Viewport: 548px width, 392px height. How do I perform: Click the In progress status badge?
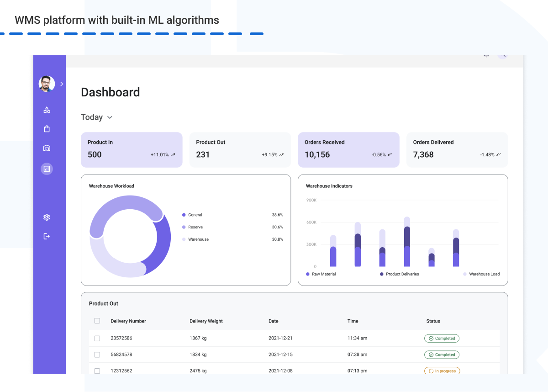click(x=442, y=371)
